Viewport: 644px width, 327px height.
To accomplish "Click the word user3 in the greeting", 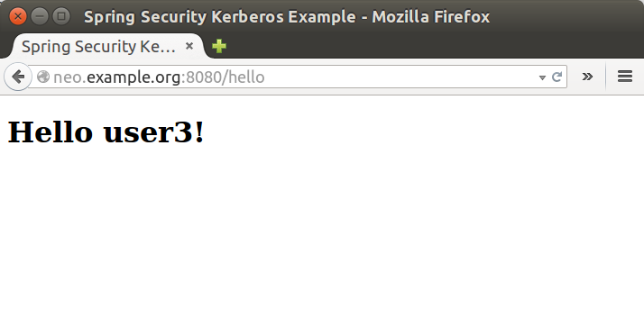I will (x=147, y=133).
